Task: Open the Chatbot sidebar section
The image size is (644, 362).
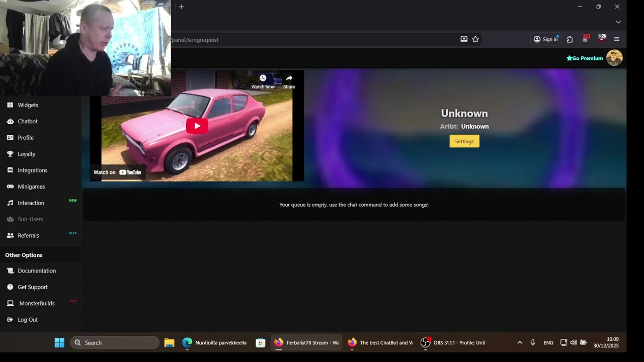Action: (28, 121)
